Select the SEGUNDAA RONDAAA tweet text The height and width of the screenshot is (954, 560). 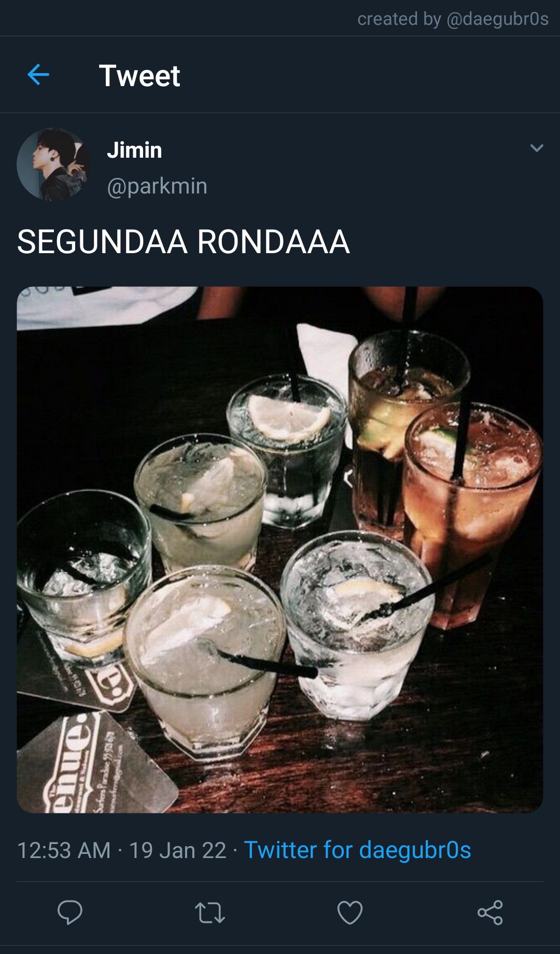pyautogui.click(x=183, y=242)
